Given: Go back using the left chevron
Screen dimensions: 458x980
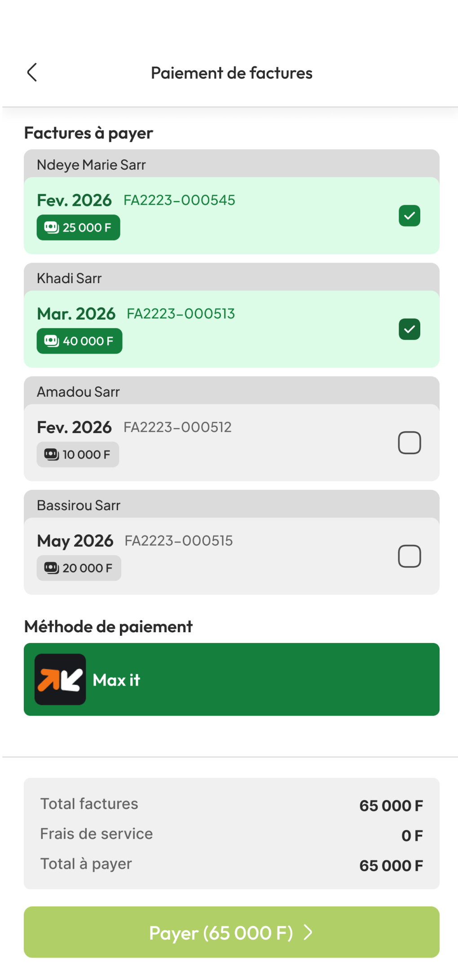Looking at the screenshot, I should [32, 72].
